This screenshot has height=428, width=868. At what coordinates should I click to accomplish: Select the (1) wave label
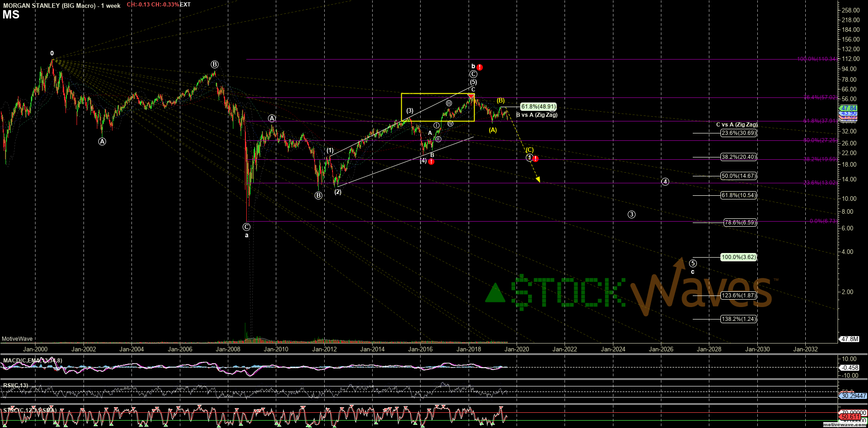pyautogui.click(x=330, y=150)
